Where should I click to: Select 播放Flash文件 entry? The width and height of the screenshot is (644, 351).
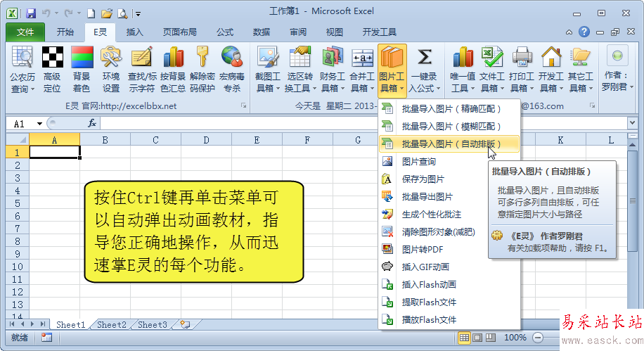click(x=449, y=320)
